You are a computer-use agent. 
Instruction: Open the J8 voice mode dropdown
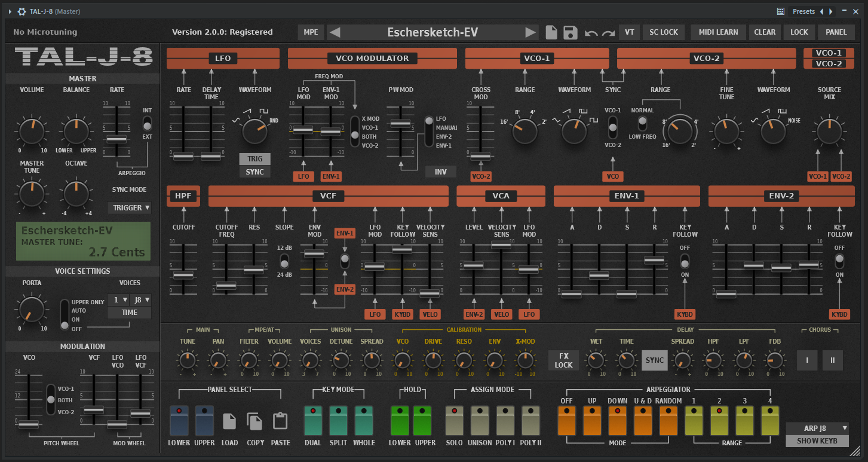coord(141,300)
